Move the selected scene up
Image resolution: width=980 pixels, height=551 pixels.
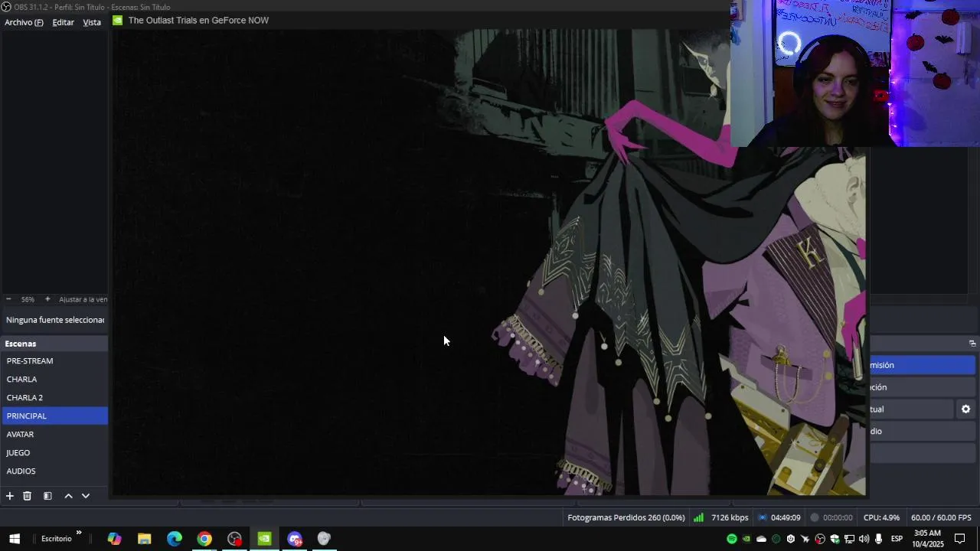(x=68, y=496)
